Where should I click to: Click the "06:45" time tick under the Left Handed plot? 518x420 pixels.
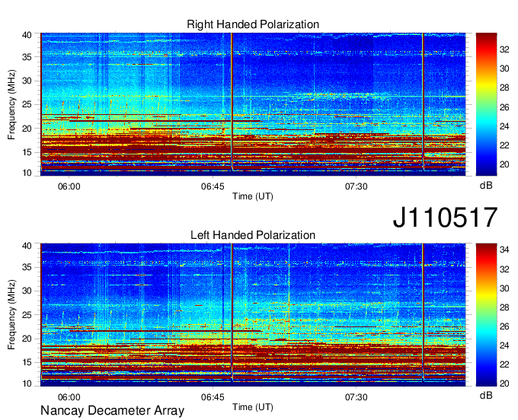213,397
